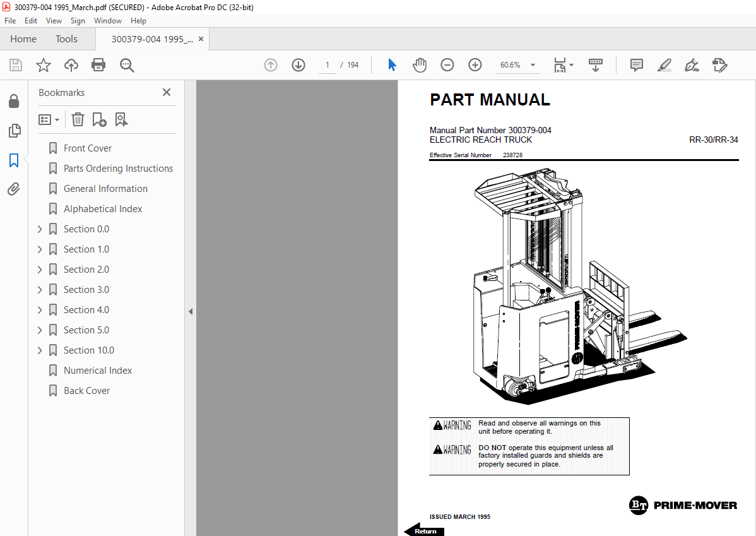Select Section 10.0 bookmark label
This screenshot has width=756, height=536.
[89, 351]
